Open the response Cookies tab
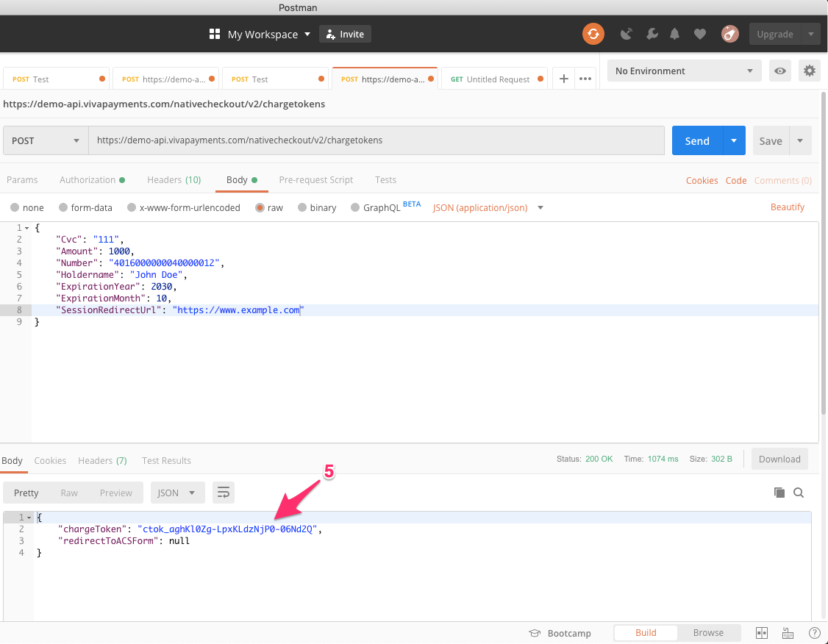 tap(50, 460)
